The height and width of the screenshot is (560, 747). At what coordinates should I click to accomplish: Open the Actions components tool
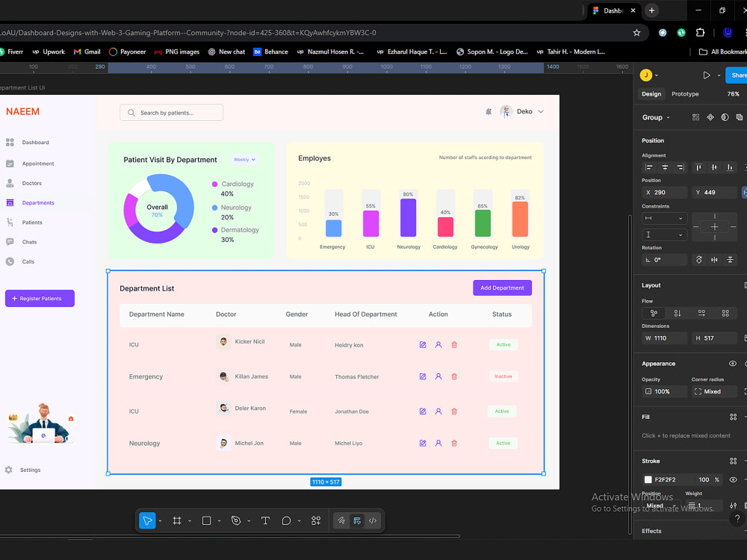pyautogui.click(x=316, y=520)
